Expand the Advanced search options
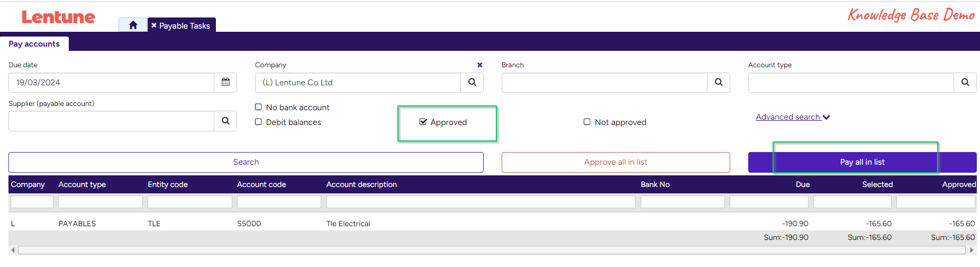 coord(793,117)
